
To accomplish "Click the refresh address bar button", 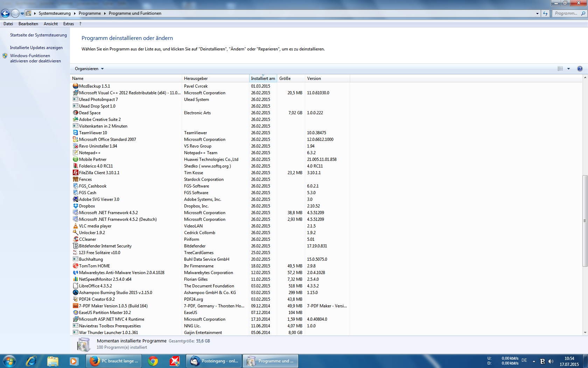I will click(x=545, y=13).
